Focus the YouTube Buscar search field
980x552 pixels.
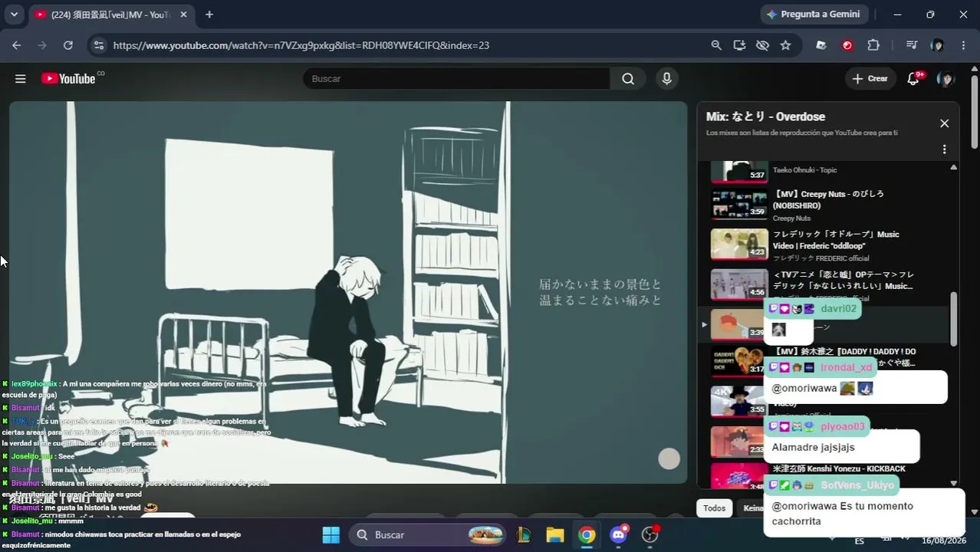pyautogui.click(x=456, y=78)
